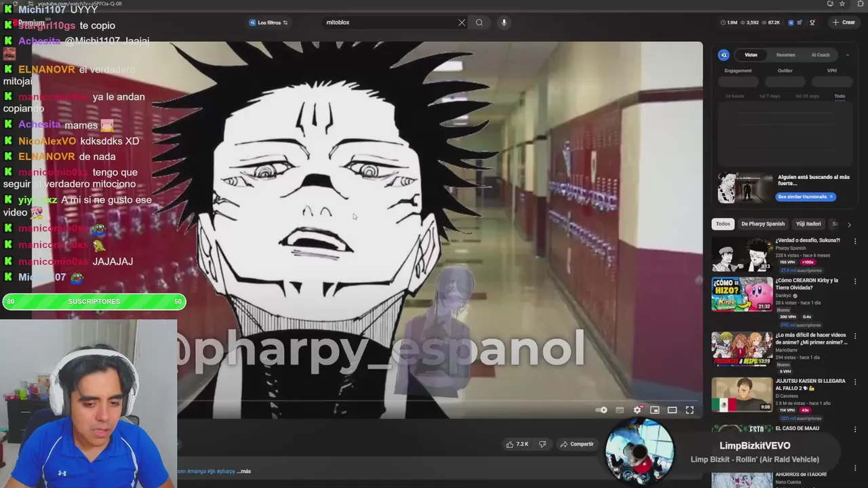Click the round IQ logo in the panel
Viewport: 868px width, 488px height.
point(724,55)
